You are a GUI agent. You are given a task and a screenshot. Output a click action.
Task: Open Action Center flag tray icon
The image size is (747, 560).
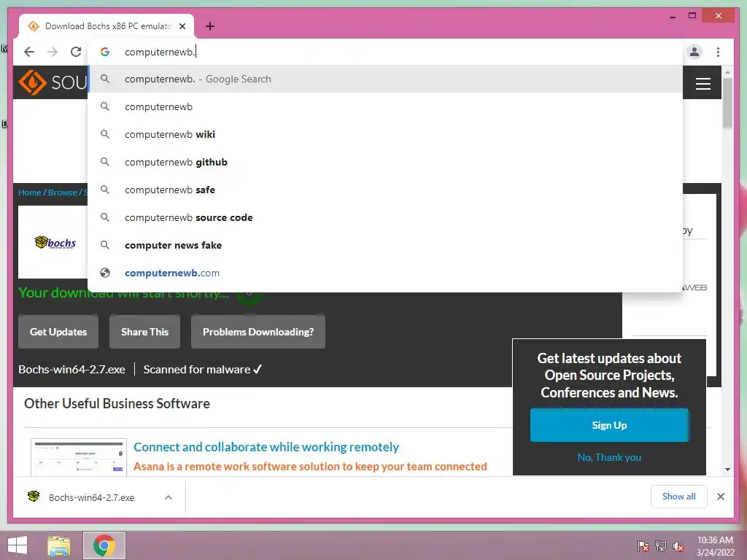coord(643,546)
